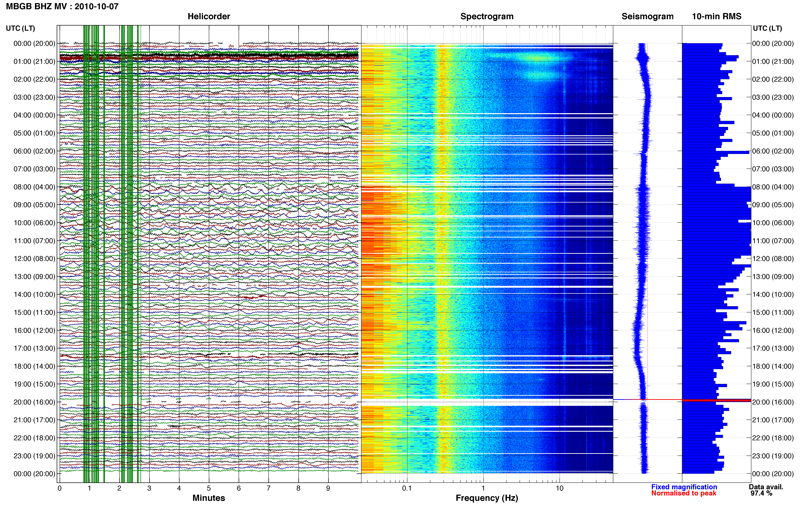Click the white data gap band in spectrogram near 20:00
Image resolution: width=812 pixels, height=508 pixels.
pyautogui.click(x=487, y=403)
